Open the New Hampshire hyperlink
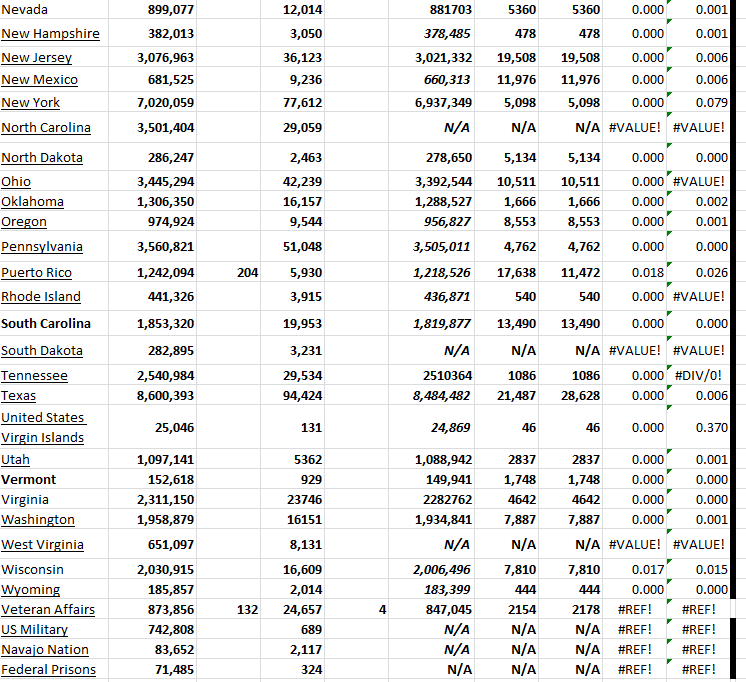 pos(50,34)
